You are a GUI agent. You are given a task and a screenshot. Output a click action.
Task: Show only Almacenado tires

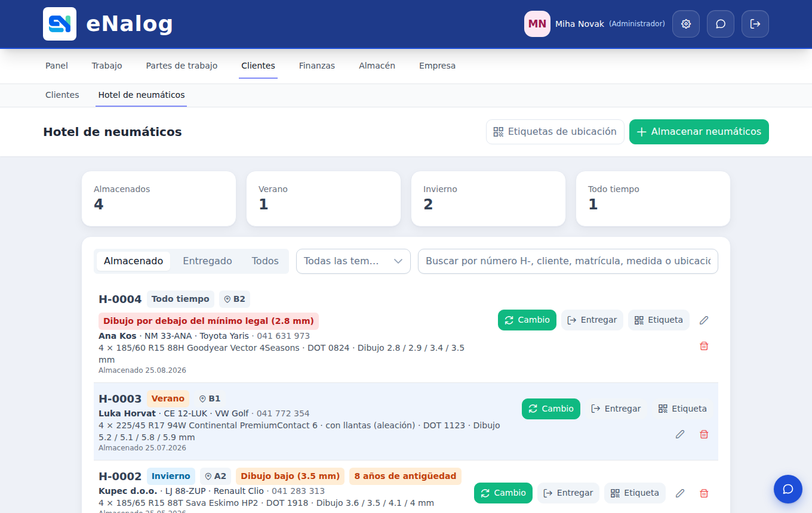tap(134, 261)
